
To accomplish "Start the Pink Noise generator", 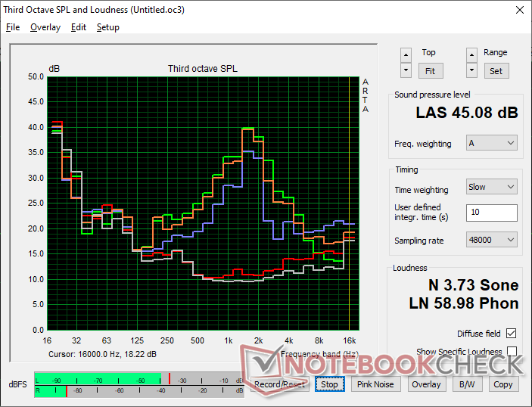I will (375, 384).
